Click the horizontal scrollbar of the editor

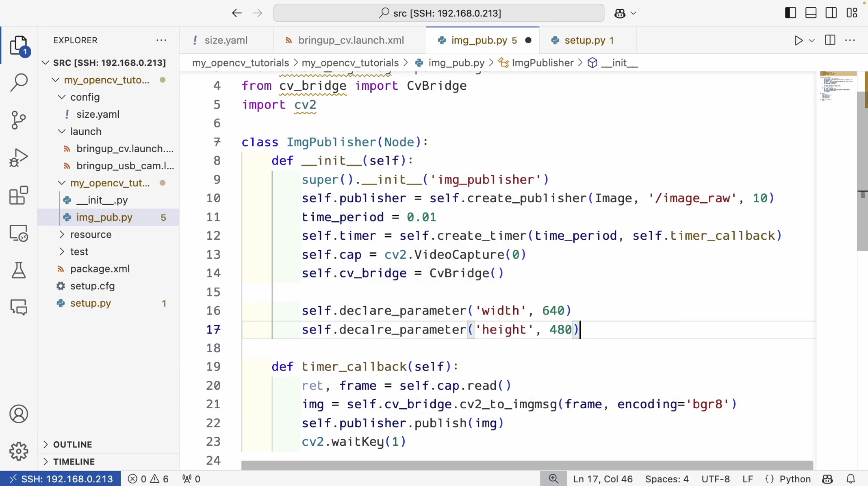pyautogui.click(x=526, y=465)
